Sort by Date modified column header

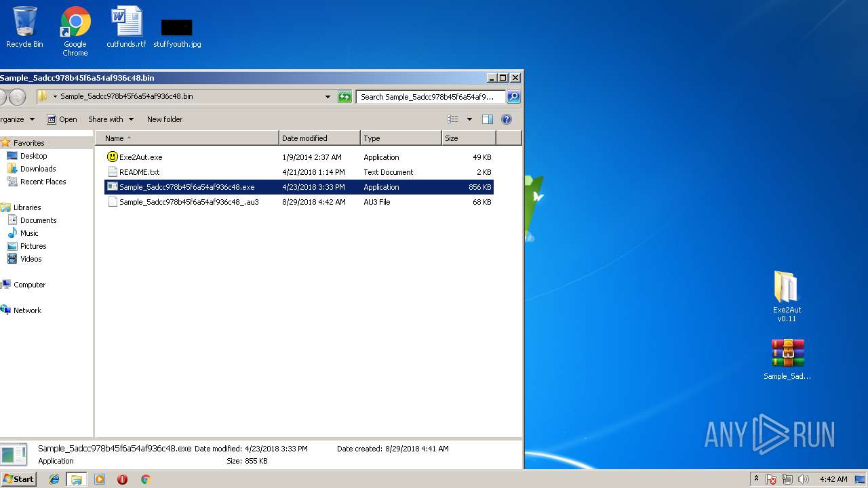point(319,138)
